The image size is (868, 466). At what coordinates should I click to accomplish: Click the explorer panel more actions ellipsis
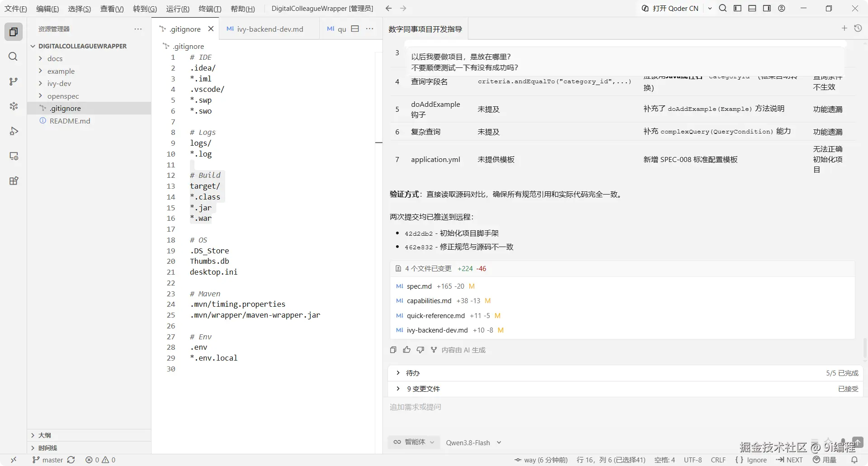tap(138, 29)
